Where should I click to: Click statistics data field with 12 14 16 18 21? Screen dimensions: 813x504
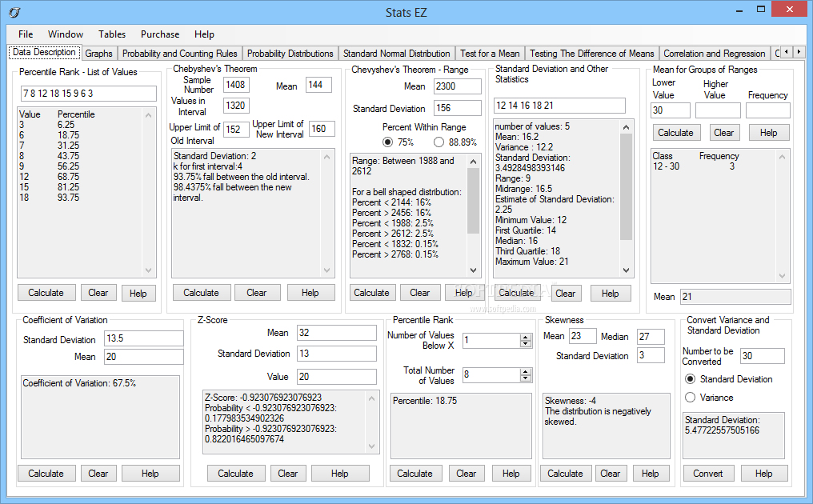click(x=559, y=106)
